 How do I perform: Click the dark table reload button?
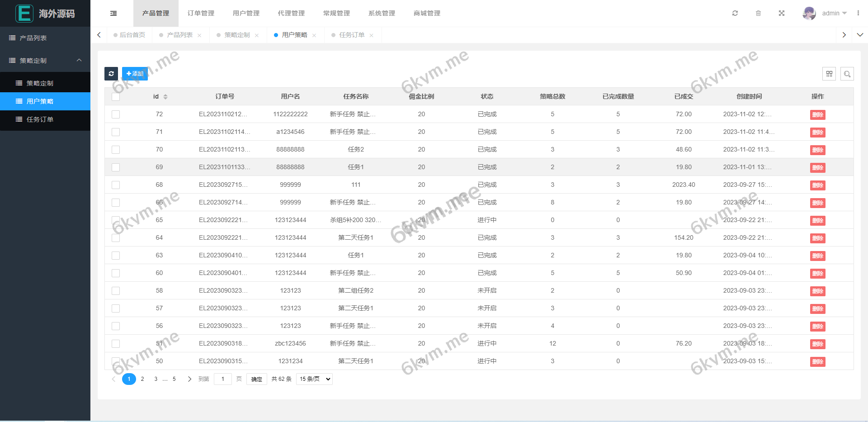pyautogui.click(x=111, y=74)
